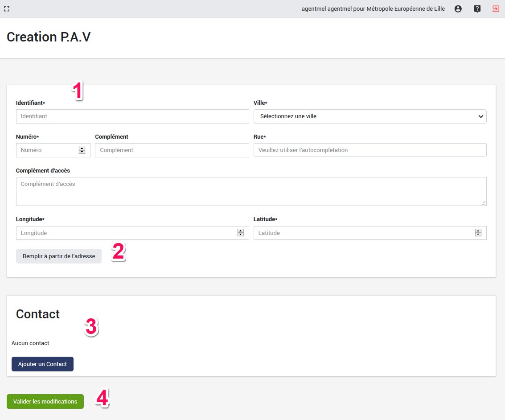Screen dimensions: 505x420
Task: Click 'Valider les modifications' to submit
Action: click(45, 401)
